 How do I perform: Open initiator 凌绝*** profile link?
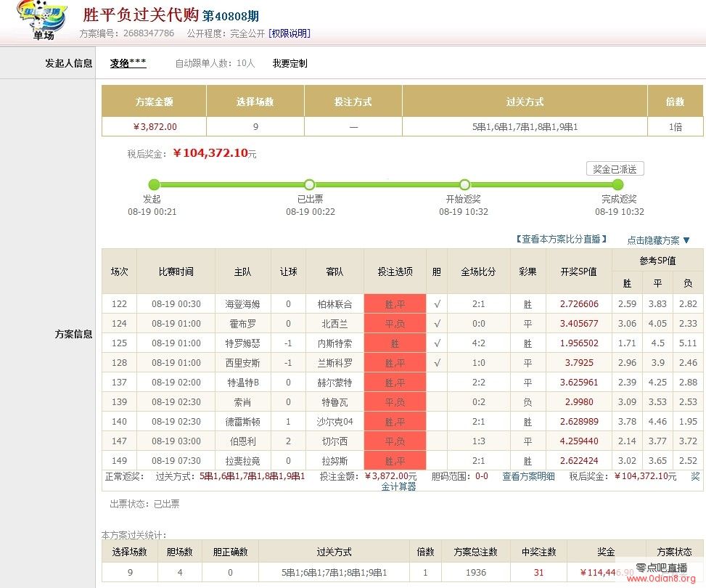pos(128,64)
